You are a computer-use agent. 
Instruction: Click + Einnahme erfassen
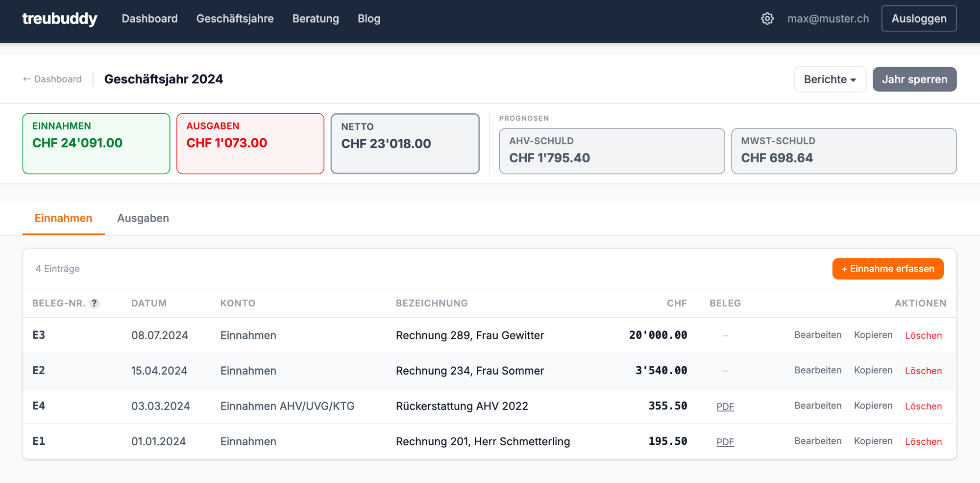pos(887,269)
